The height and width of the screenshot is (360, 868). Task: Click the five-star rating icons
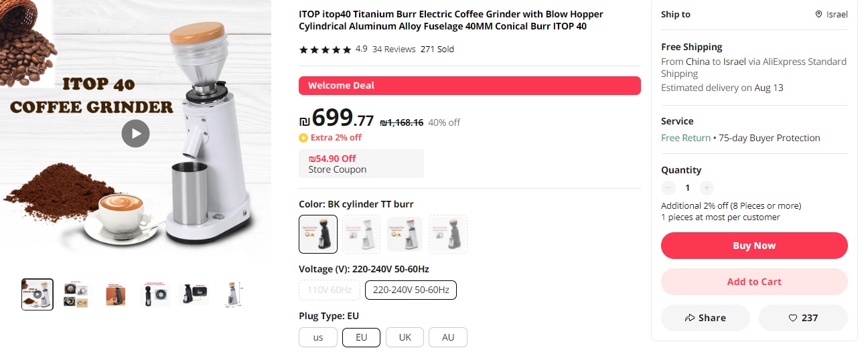click(325, 50)
